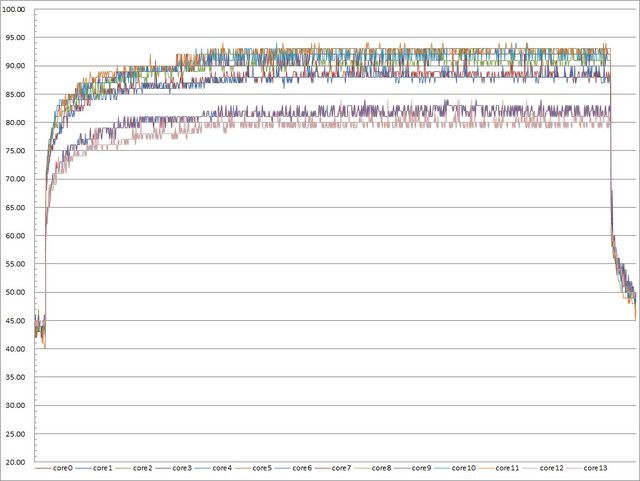Click the 20.00 y-axis label
640x481 pixels.
coord(18,463)
